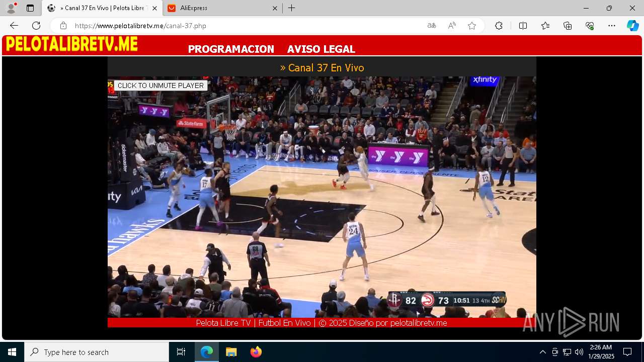Screen dimensions: 644x362
Task: Click the live video player
Action: tap(322, 197)
